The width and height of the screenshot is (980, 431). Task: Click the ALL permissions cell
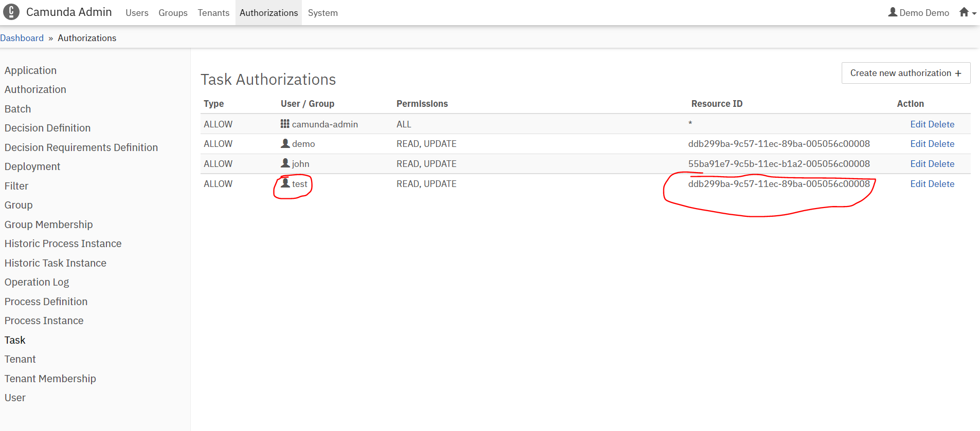(x=404, y=124)
